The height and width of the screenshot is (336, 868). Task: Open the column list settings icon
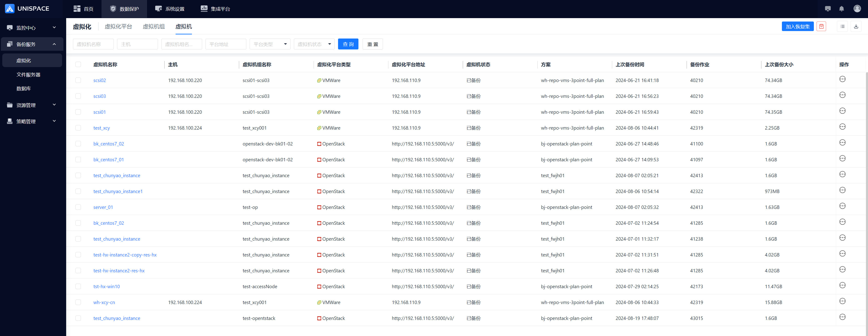pos(842,27)
